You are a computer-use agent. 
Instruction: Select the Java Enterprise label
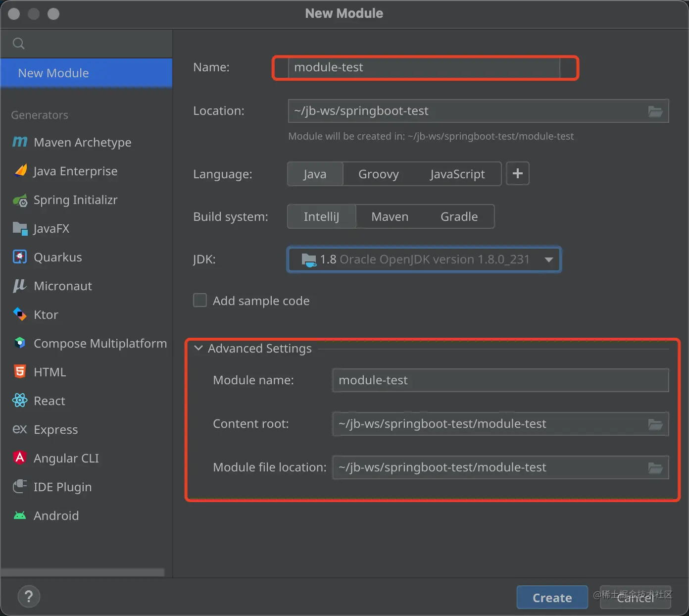(76, 171)
